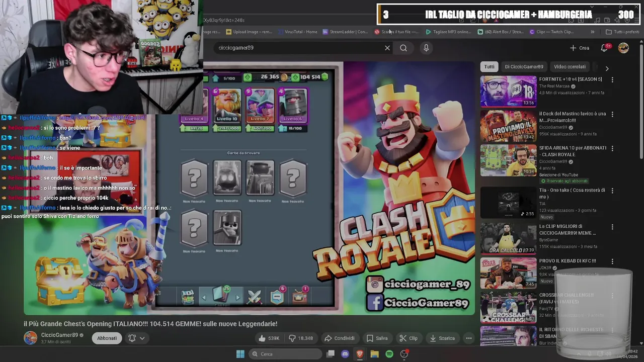Click the Facebook CiccioGamer89 logo in video
The width and height of the screenshot is (644, 362).
click(x=374, y=303)
